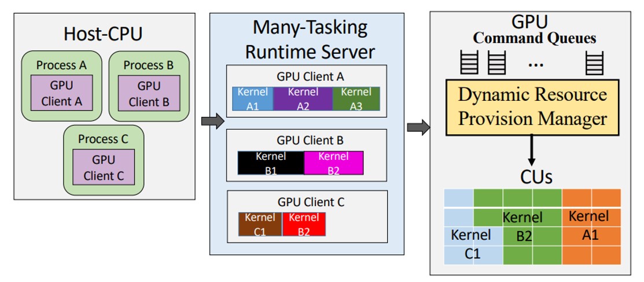Screen dimensions: 644x282
Task: Choose the green Kernel A3 block
Action: [356, 98]
